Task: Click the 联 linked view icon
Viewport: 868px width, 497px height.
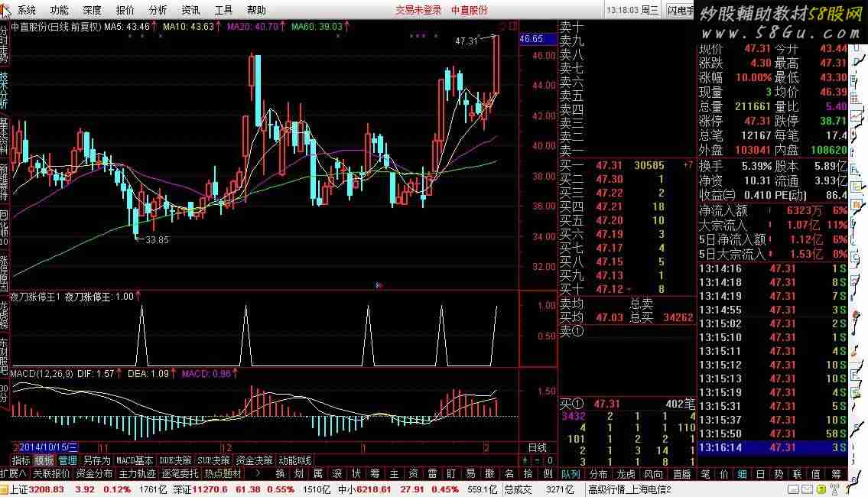Action: click(x=797, y=474)
